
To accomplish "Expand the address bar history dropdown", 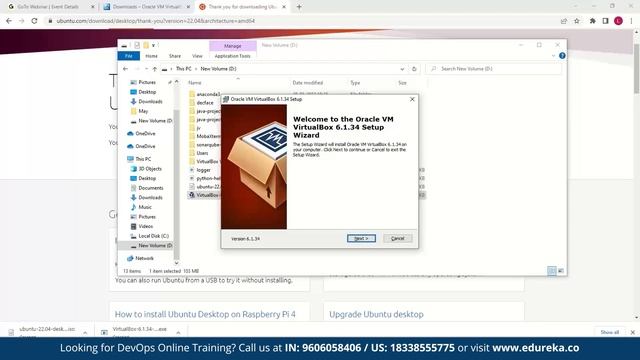I will (402, 69).
